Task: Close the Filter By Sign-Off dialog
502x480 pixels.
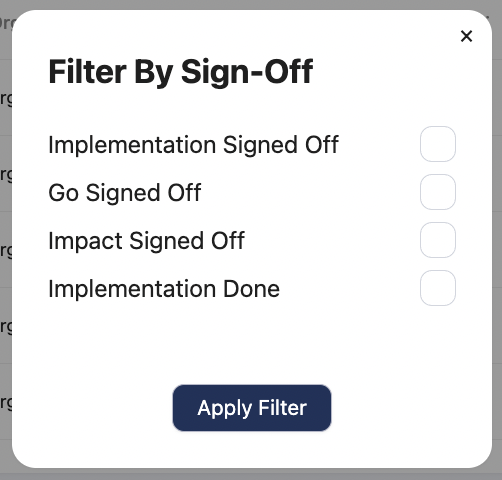Action: click(x=466, y=36)
